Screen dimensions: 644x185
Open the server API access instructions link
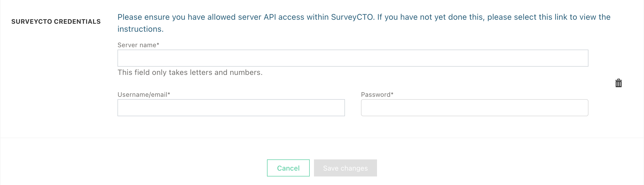[x=364, y=23]
